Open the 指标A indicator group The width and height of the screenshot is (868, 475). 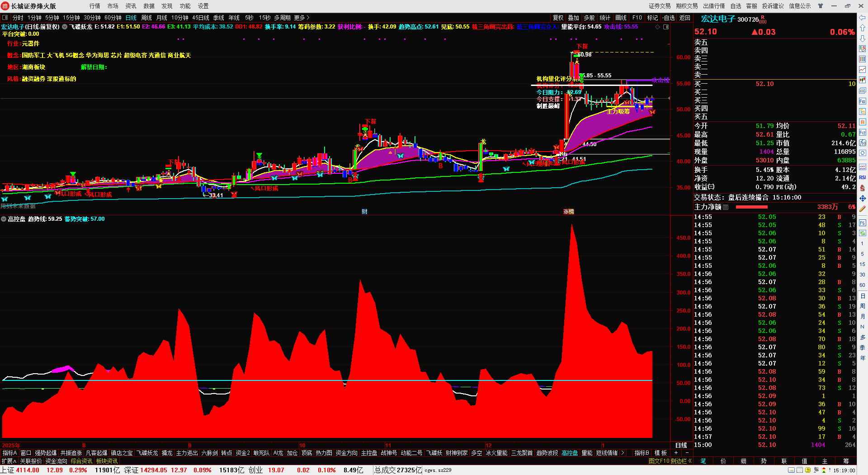click(x=9, y=453)
